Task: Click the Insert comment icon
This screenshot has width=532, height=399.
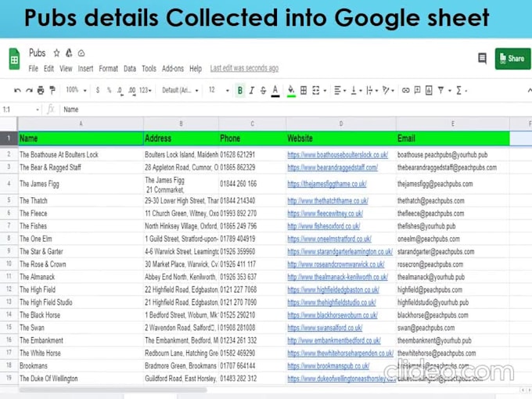Action: (417, 90)
